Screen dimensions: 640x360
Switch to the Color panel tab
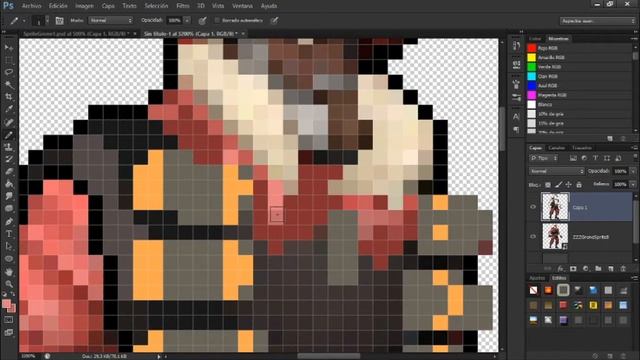tap(535, 39)
